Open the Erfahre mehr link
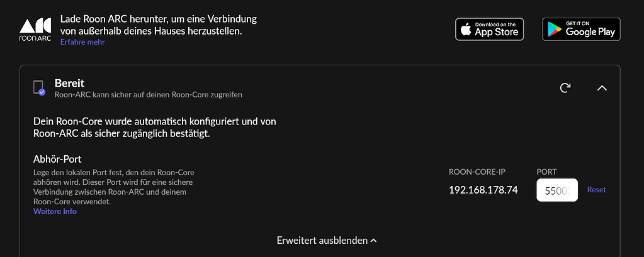Viewport: 644px width, 257px height. tap(82, 42)
